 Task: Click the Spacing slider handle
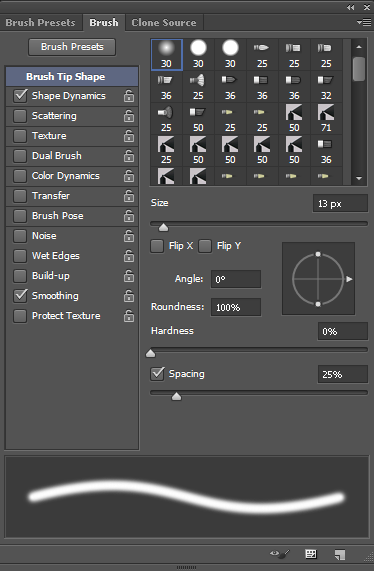(176, 396)
